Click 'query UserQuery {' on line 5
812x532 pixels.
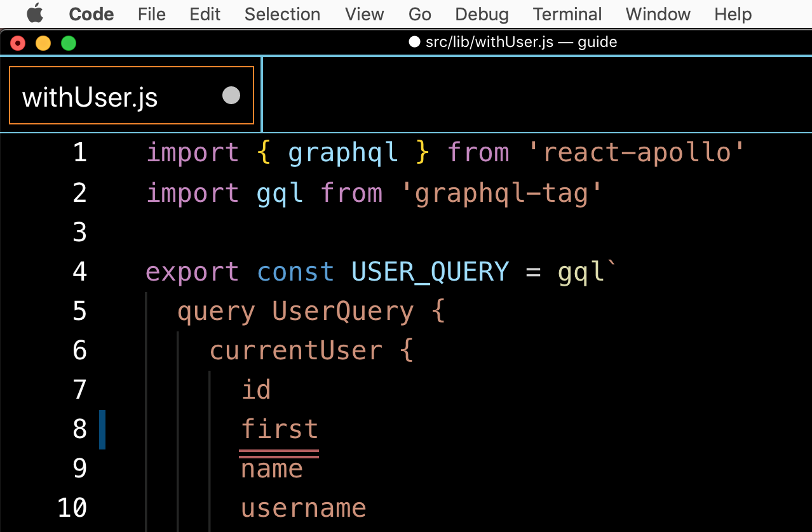pyautogui.click(x=311, y=312)
